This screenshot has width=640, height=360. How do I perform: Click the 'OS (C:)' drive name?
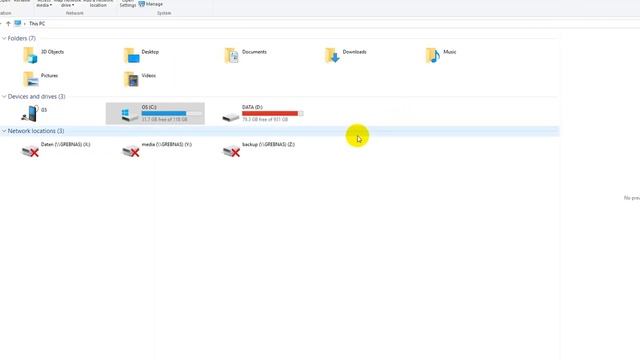pos(149,107)
